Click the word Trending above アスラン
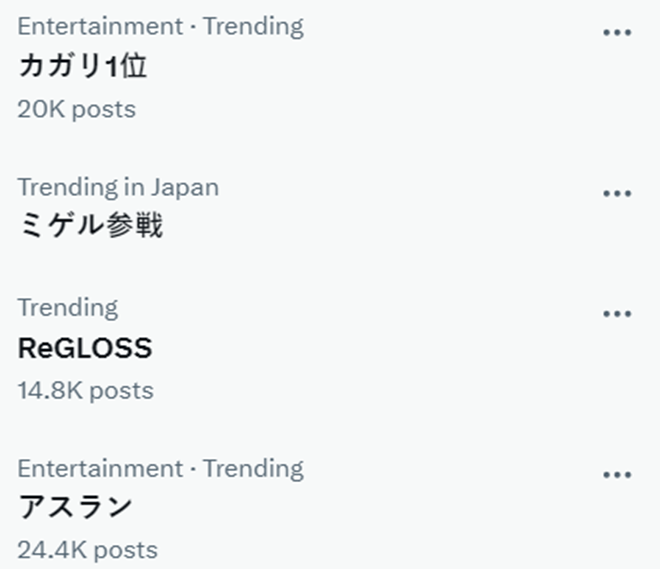 253,468
